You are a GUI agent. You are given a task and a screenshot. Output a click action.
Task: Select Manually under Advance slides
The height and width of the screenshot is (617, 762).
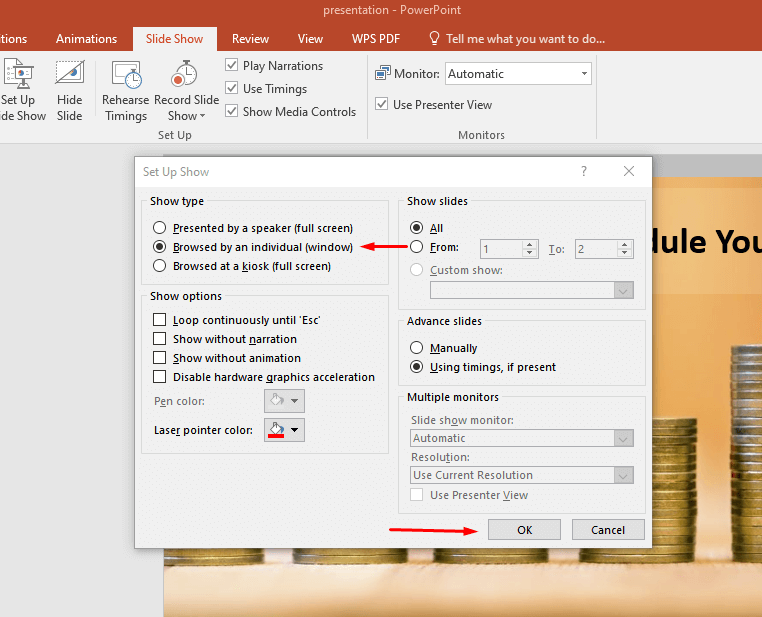[x=417, y=348]
